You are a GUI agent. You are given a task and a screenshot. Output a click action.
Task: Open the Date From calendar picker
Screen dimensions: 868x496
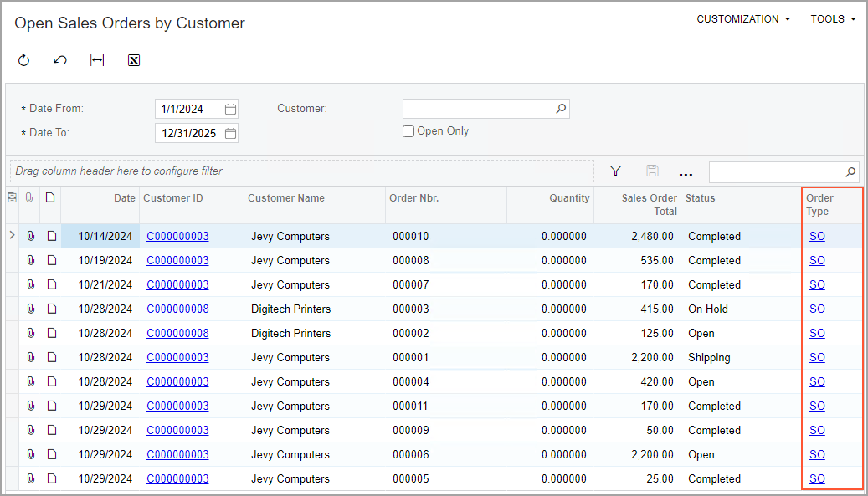[x=230, y=109]
